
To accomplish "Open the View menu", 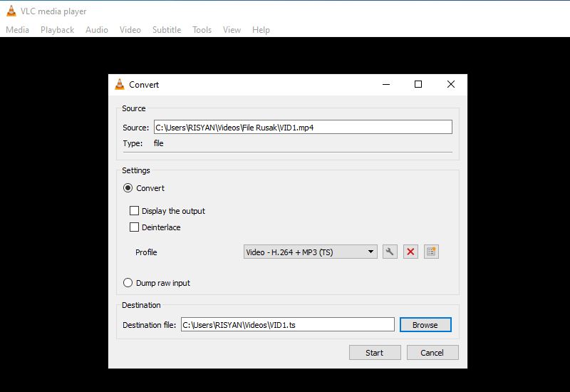I will coord(232,30).
